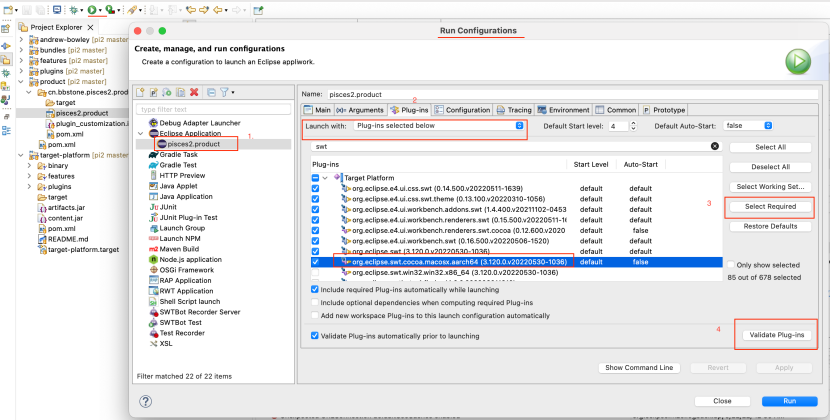The image size is (830, 420).
Task: Open filter options dropdown arrow
Action: pyautogui.click(x=233, y=93)
